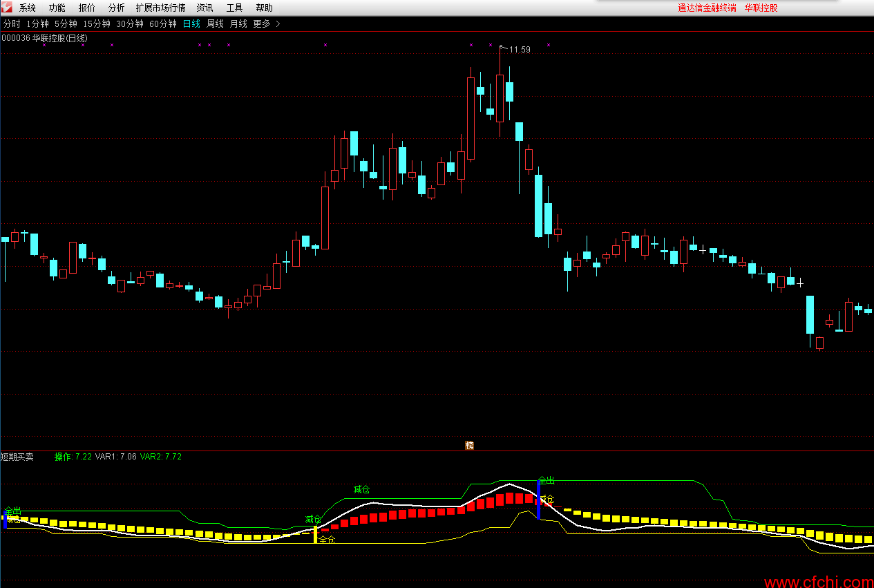Open the 帮助 menu
Screen dimensions: 874x588
pyautogui.click(x=264, y=8)
